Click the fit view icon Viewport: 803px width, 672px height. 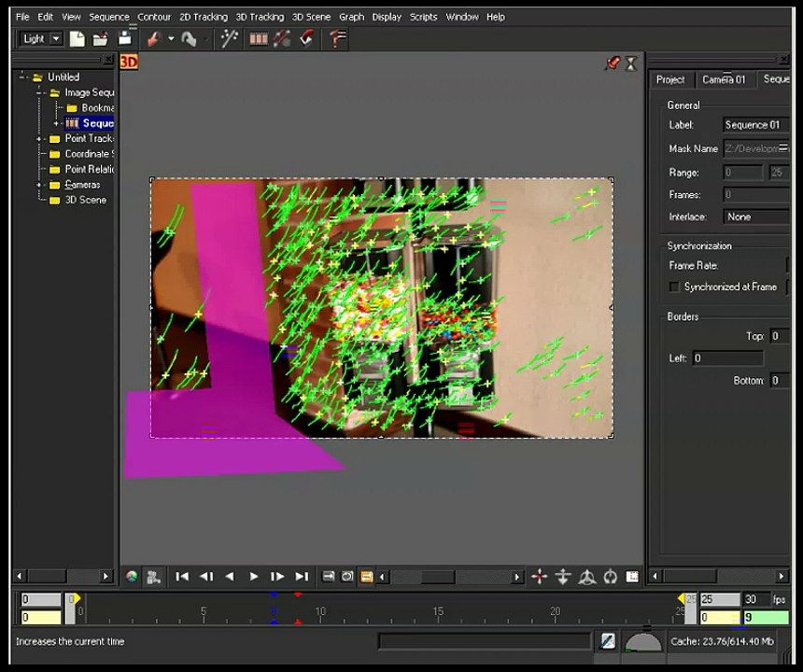click(632, 577)
